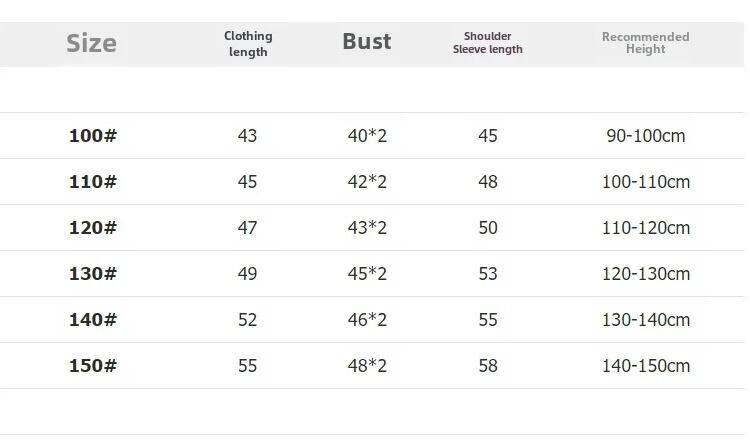Click clothing length 47 in 120# row
This screenshot has width=750, height=440.
click(x=248, y=228)
